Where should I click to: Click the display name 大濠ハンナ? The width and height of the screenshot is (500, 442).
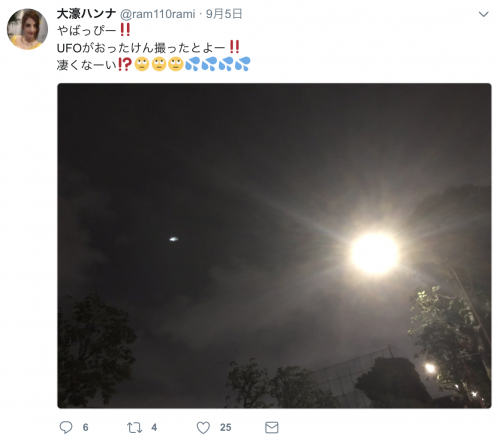(86, 14)
